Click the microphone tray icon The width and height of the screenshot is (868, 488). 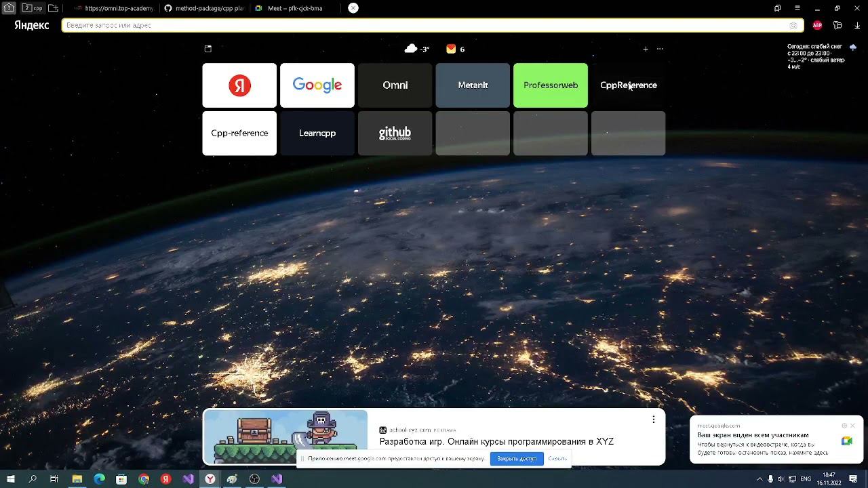[x=770, y=479]
